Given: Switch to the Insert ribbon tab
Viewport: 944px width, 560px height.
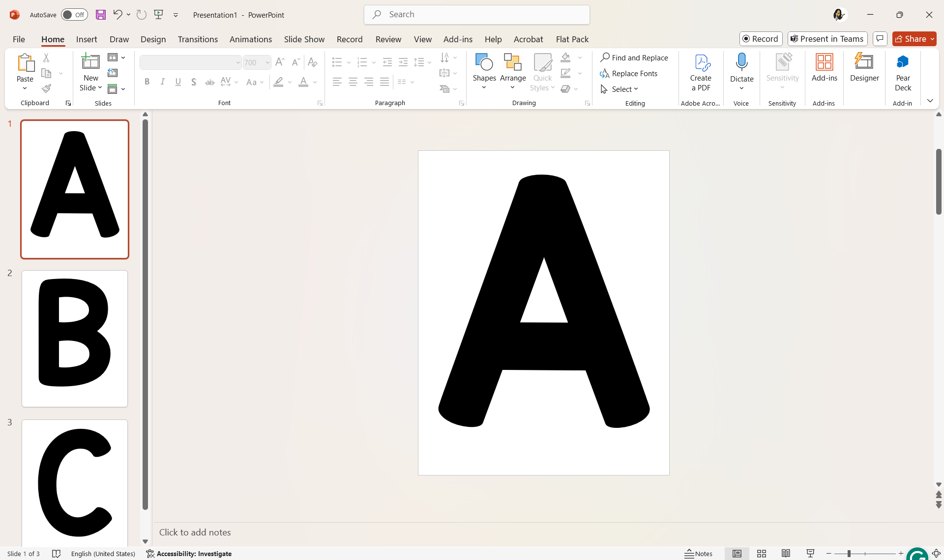Looking at the screenshot, I should [87, 39].
